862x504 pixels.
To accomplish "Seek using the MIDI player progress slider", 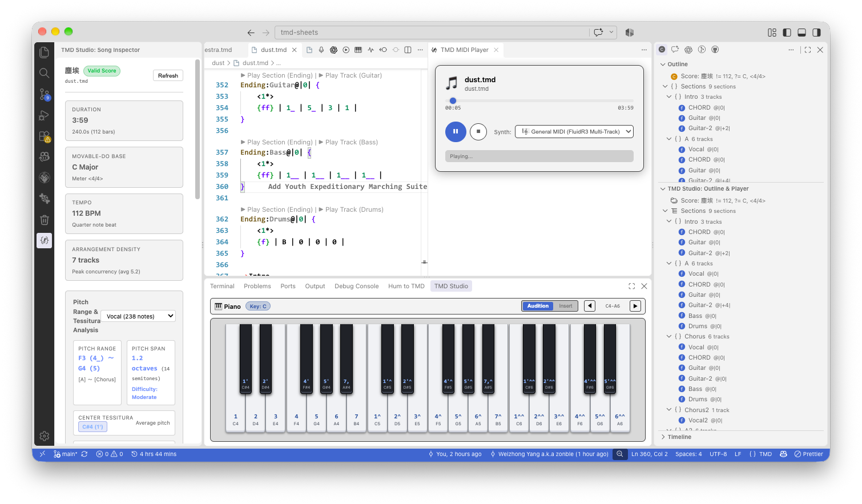I will click(x=539, y=100).
